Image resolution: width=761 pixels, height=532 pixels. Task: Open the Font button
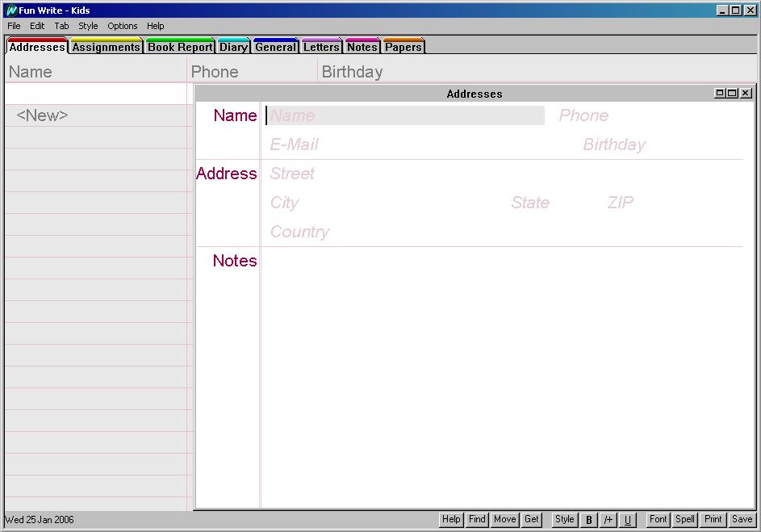659,519
